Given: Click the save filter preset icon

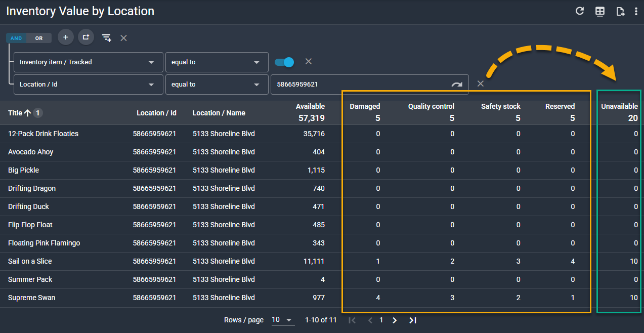Looking at the screenshot, I should point(106,38).
